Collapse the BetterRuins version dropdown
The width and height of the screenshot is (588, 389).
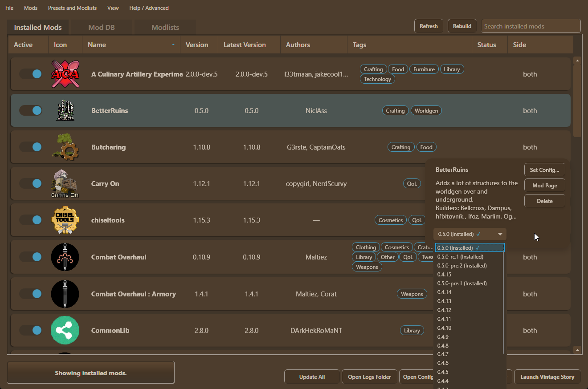(x=470, y=234)
